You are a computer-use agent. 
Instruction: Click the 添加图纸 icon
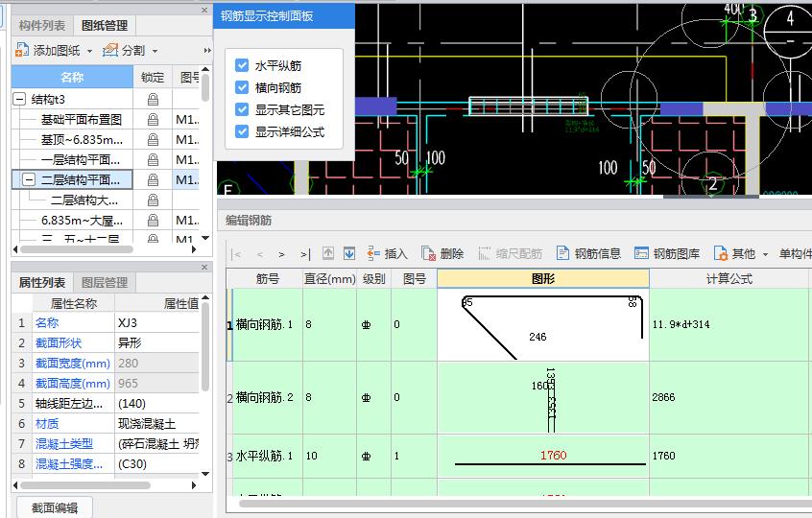(x=22, y=50)
